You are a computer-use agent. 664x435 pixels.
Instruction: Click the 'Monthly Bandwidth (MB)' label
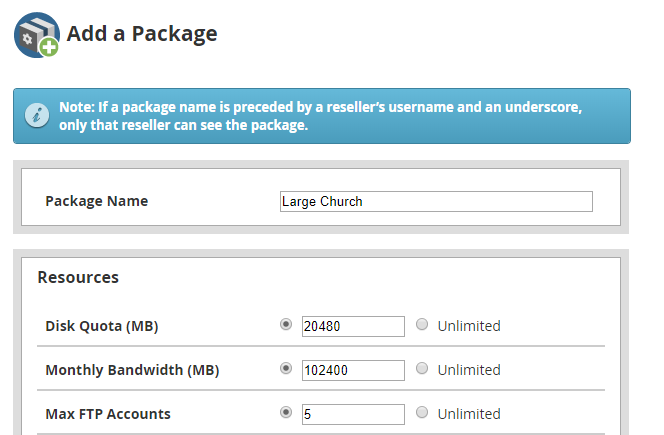[x=132, y=370]
